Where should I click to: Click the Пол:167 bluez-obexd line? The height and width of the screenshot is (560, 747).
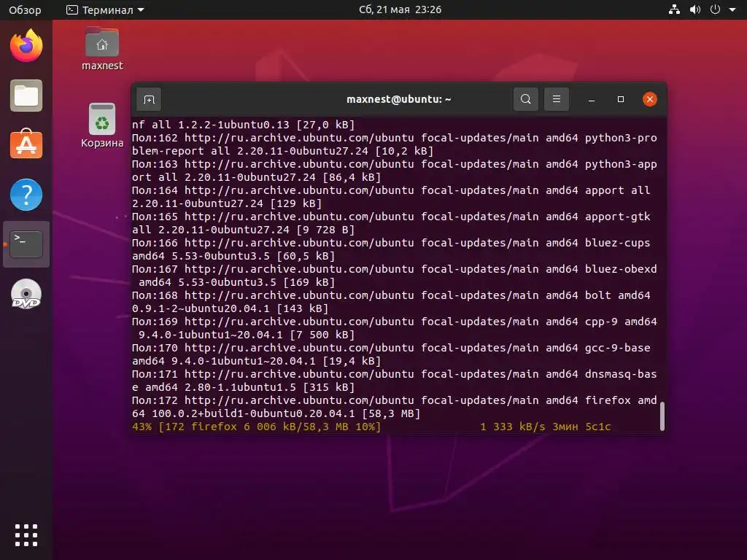point(395,275)
